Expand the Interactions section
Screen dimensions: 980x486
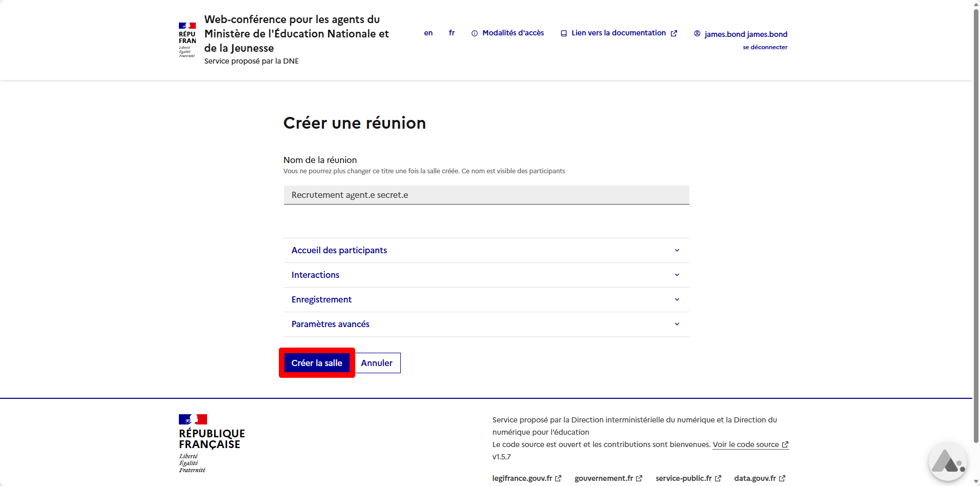(486, 275)
